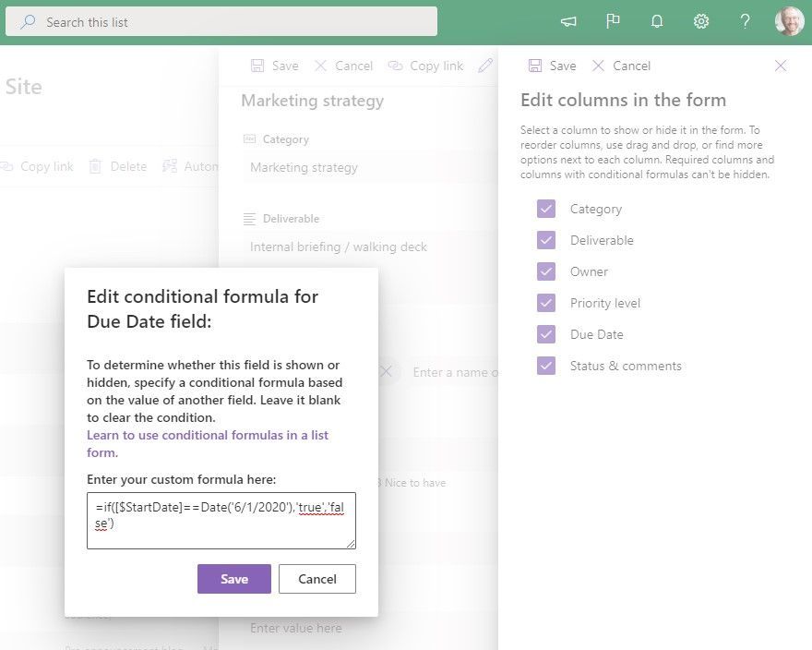The image size is (812, 650).
Task: Toggle the Due Date column checkbox
Action: 546,334
